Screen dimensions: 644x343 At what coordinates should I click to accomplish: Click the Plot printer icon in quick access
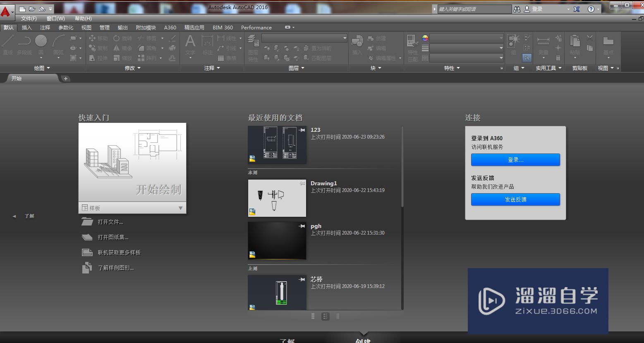pos(42,9)
